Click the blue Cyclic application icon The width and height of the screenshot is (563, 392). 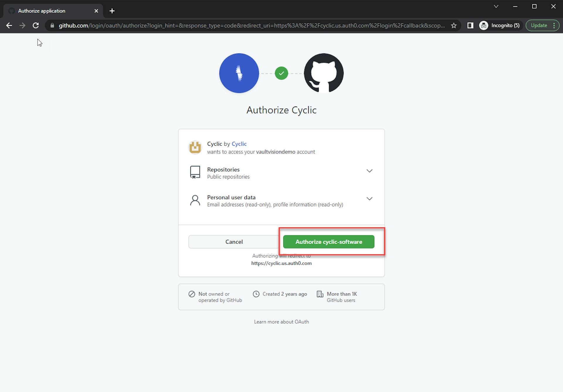pos(239,73)
